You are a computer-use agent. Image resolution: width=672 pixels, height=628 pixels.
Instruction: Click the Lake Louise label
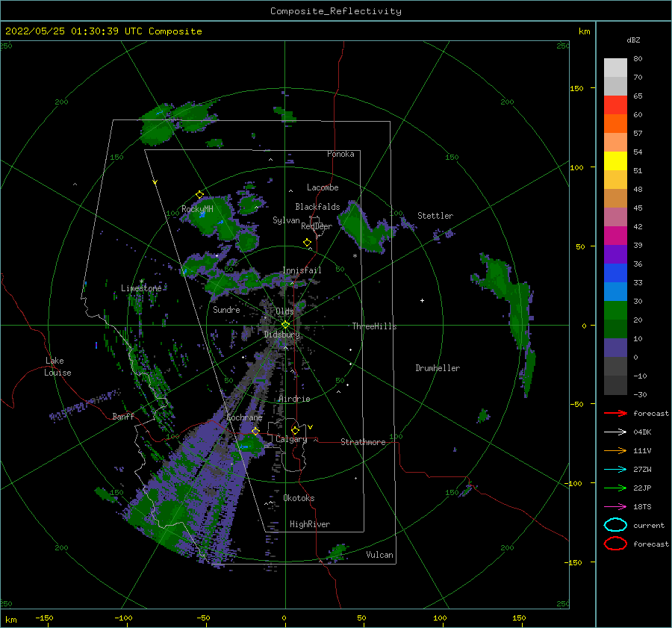click(58, 367)
